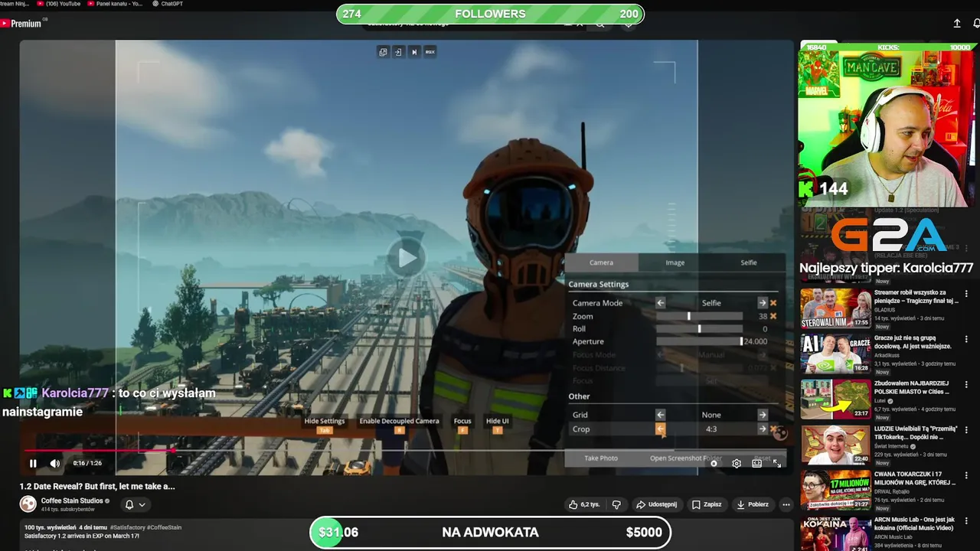The width and height of the screenshot is (980, 551).
Task: Open options menu for 'Gracze już nie są' video
Action: [x=966, y=339]
